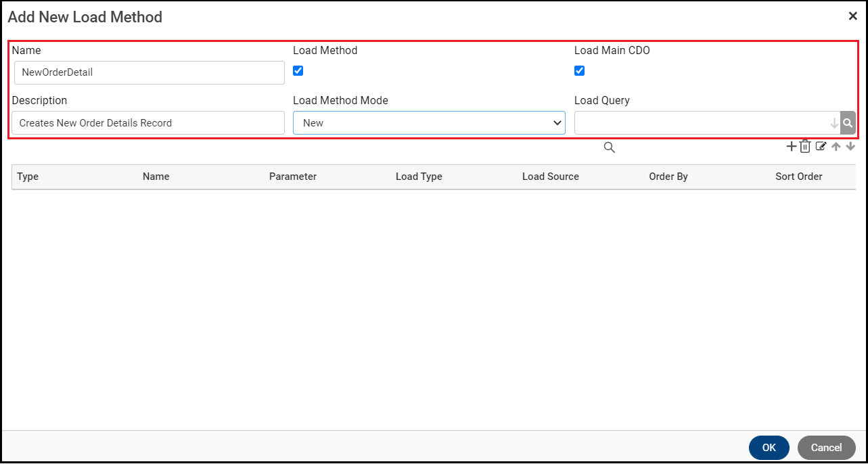868x464 pixels.
Task: Click the edit pencil icon
Action: (x=821, y=146)
